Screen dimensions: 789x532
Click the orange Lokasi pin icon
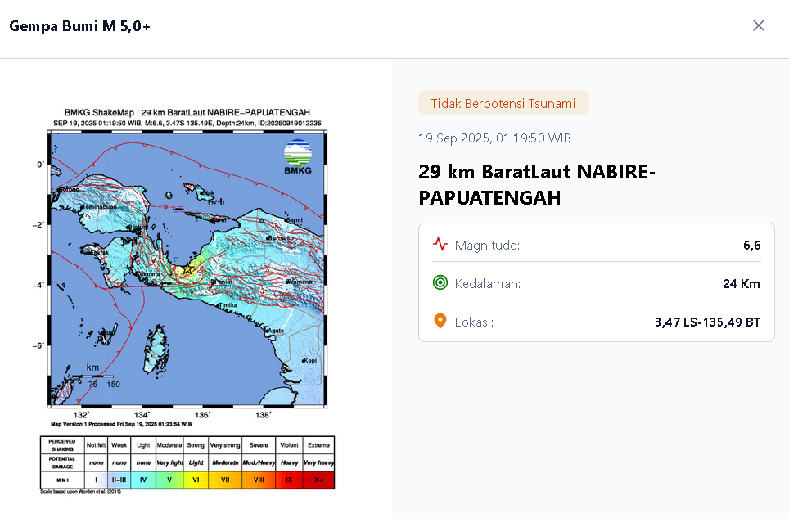(x=440, y=322)
